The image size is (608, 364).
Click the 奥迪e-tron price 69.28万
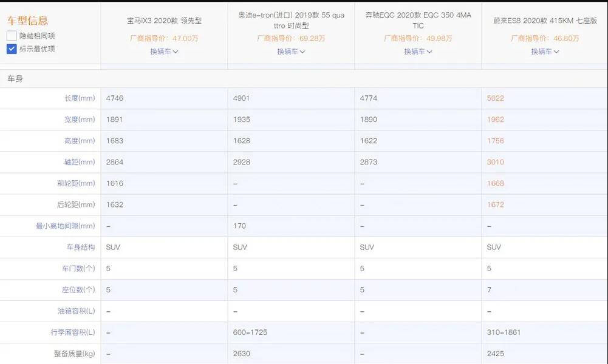tap(291, 38)
